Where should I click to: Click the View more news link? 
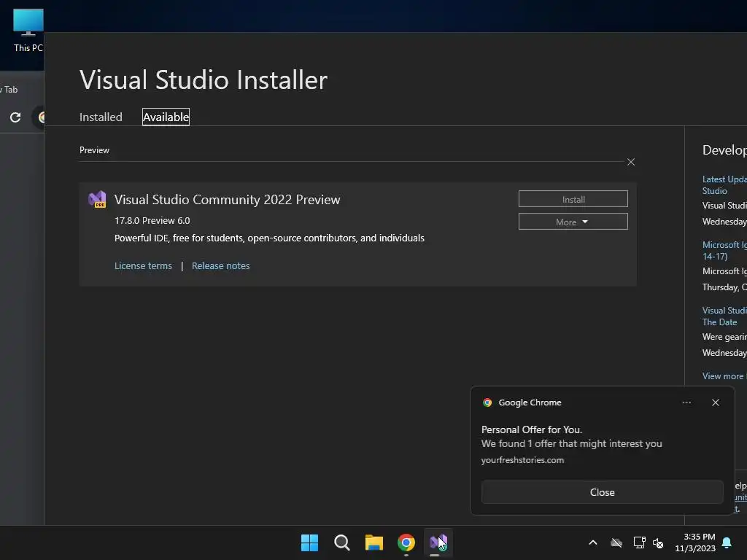pyautogui.click(x=724, y=376)
